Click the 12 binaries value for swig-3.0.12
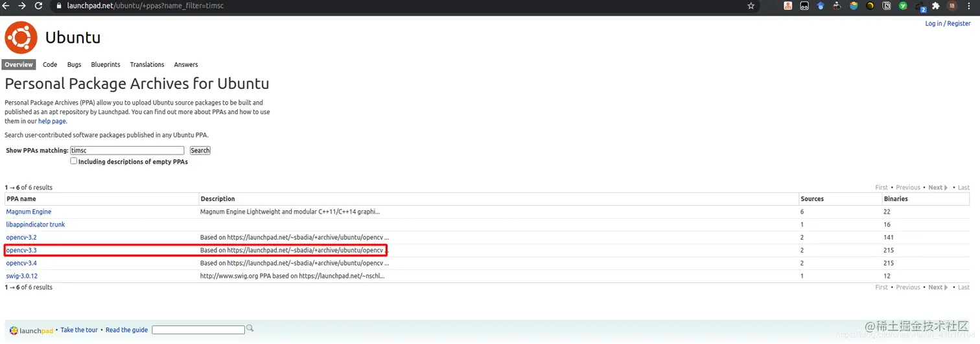The width and height of the screenshot is (980, 344). coord(887,276)
